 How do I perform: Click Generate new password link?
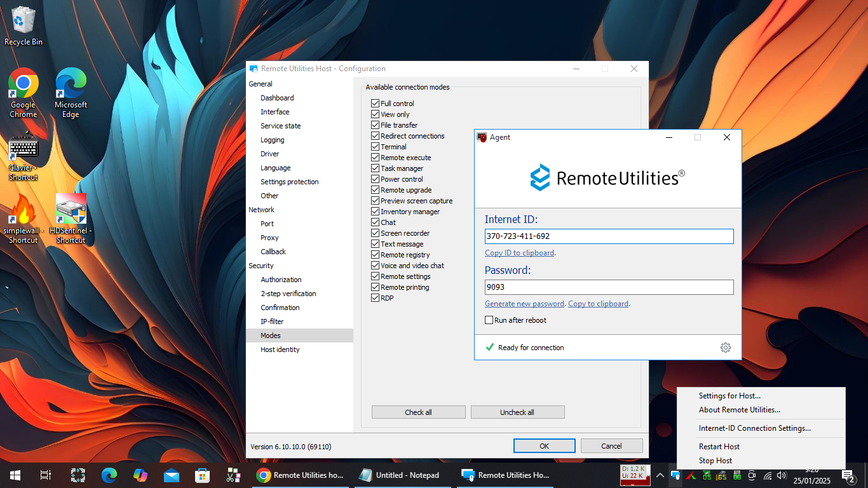pyautogui.click(x=524, y=304)
